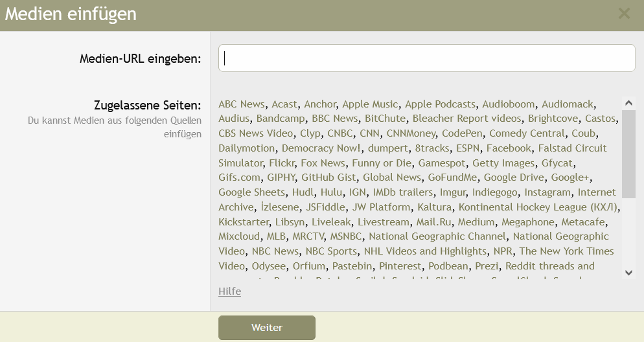Open the Apple Music link
Image resolution: width=644 pixels, height=342 pixels.
pyautogui.click(x=370, y=104)
